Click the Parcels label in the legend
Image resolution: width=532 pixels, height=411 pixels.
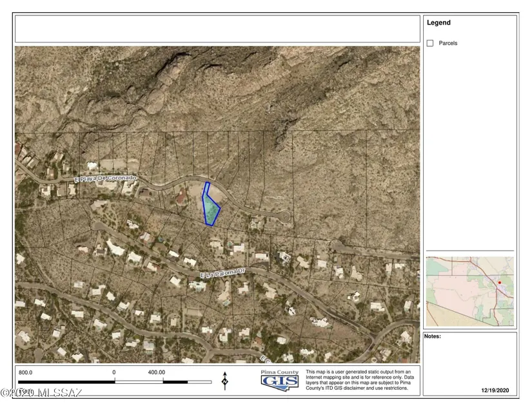coord(448,43)
